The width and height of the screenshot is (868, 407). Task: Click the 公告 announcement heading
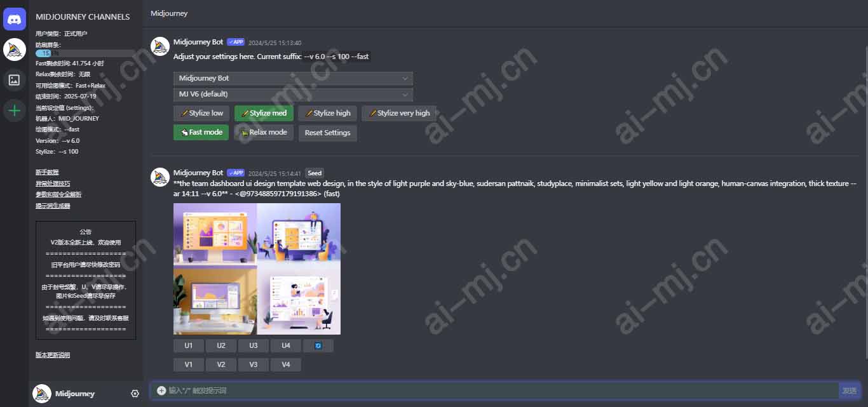pyautogui.click(x=86, y=232)
